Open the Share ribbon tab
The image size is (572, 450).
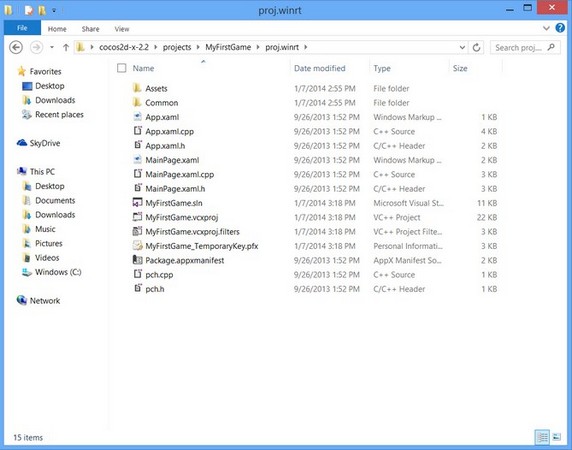(90, 29)
